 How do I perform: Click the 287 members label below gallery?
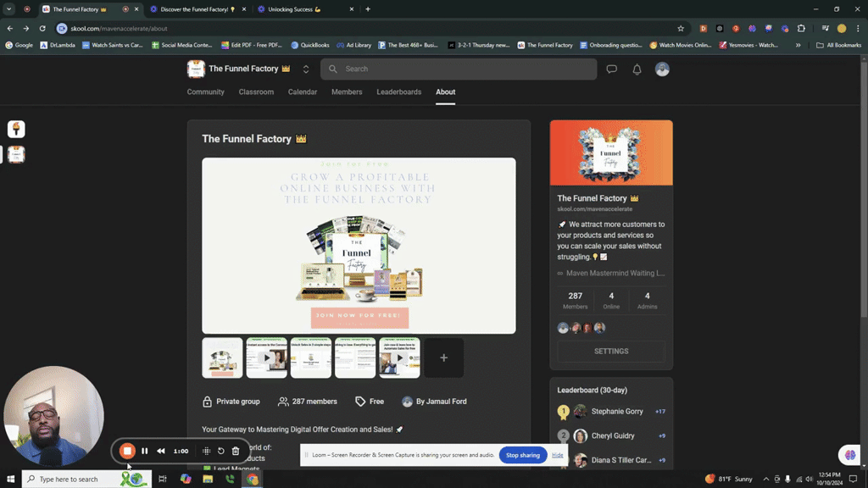[x=307, y=402]
